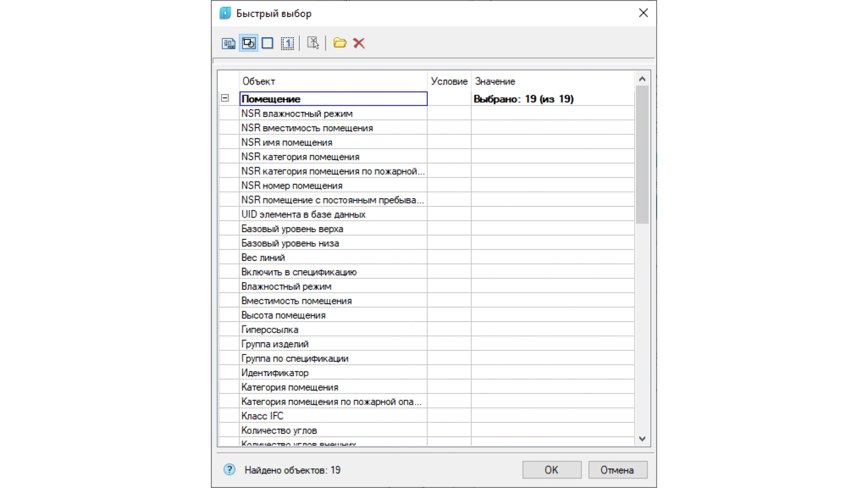This screenshot has width=868, height=488.
Task: Click value cell for 'Вес линий'
Action: coord(553,258)
